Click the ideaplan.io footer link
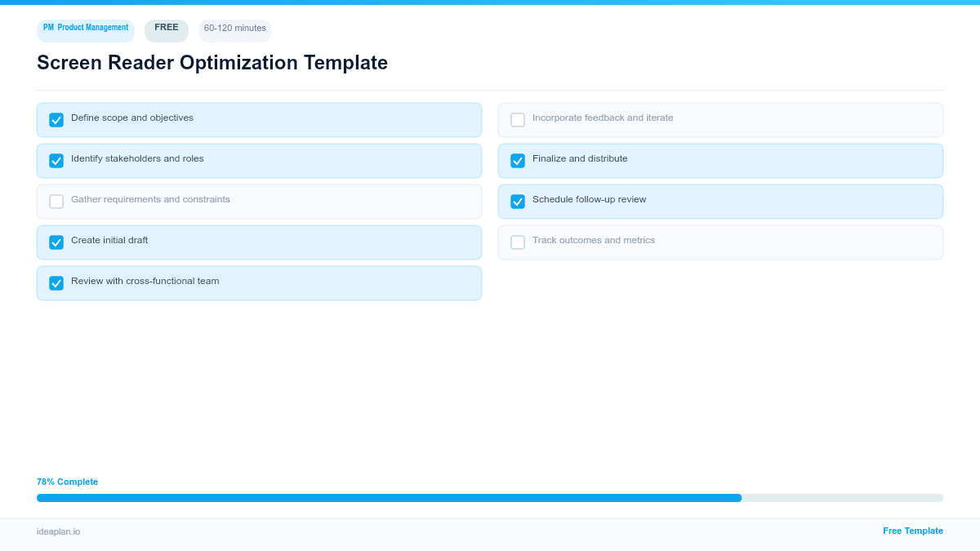980x551 pixels. [x=58, y=531]
